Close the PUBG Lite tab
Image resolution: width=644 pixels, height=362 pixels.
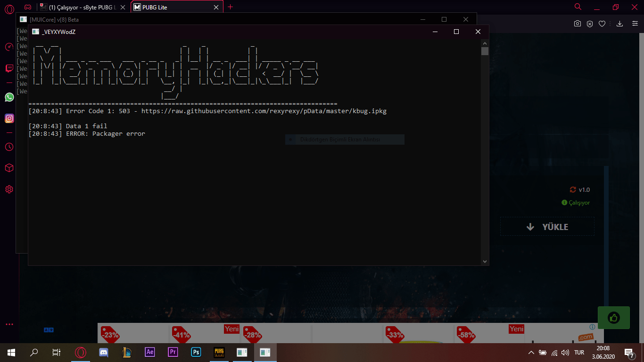coord(216,7)
